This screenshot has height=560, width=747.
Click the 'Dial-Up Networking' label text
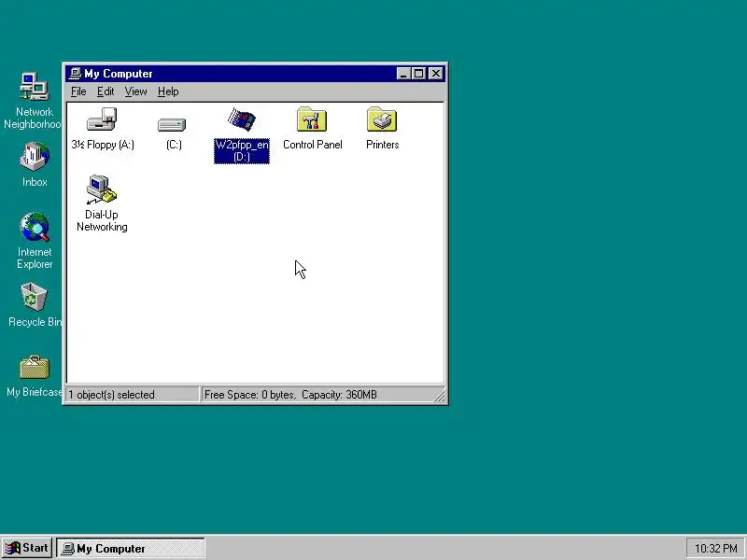(x=102, y=221)
